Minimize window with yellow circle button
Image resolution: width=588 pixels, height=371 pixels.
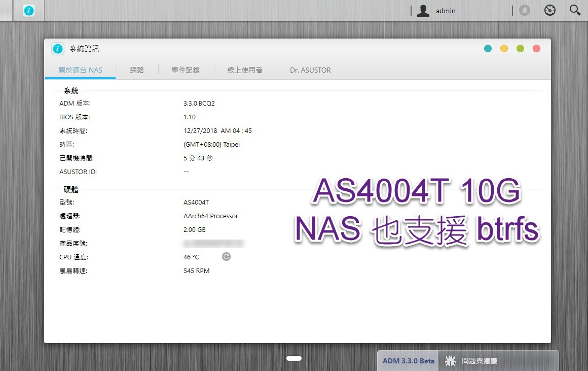[x=504, y=48]
